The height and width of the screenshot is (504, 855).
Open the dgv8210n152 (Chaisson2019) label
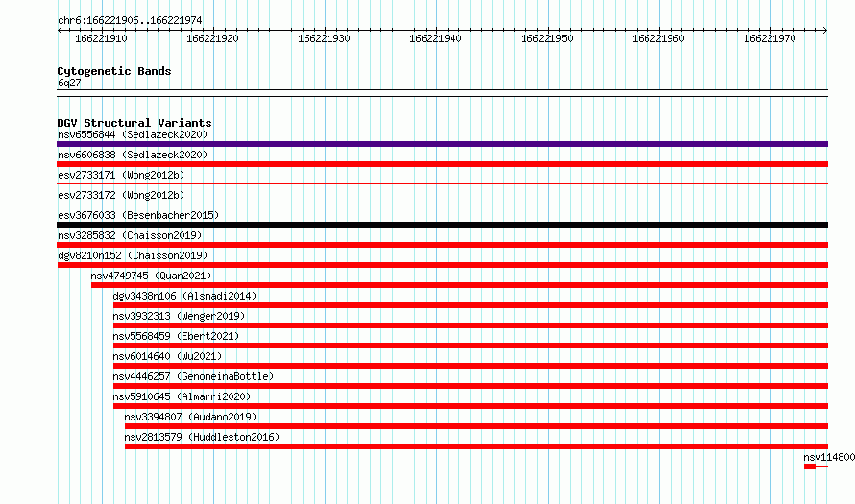tap(133, 255)
